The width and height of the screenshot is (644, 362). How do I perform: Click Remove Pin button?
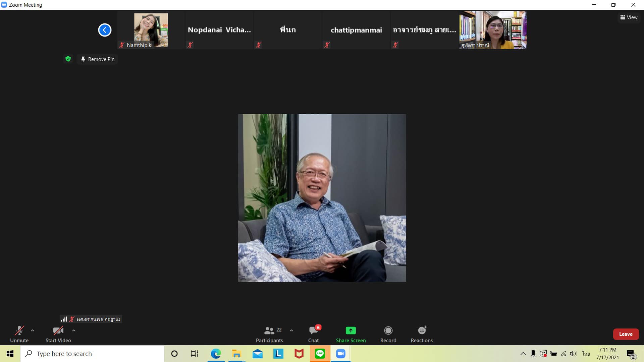pyautogui.click(x=98, y=59)
